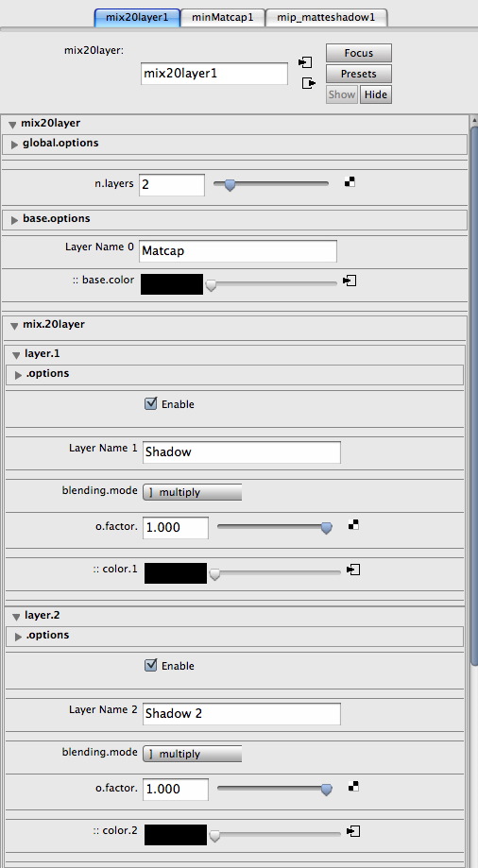Click the input connection icon beside the node name
Image resolution: width=478 pixels, height=868 pixels.
pos(305,62)
